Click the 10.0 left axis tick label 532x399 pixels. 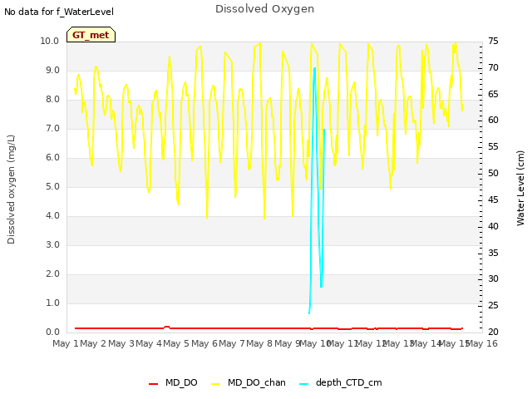coord(50,41)
